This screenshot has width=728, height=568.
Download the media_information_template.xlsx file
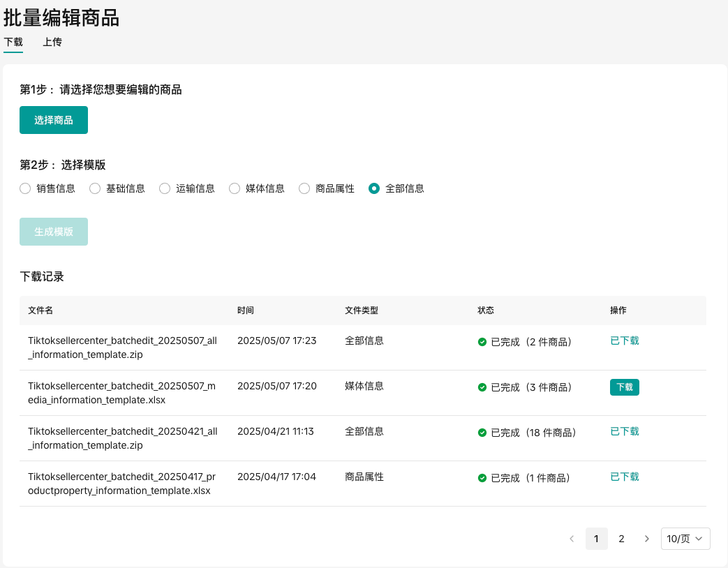(x=624, y=387)
